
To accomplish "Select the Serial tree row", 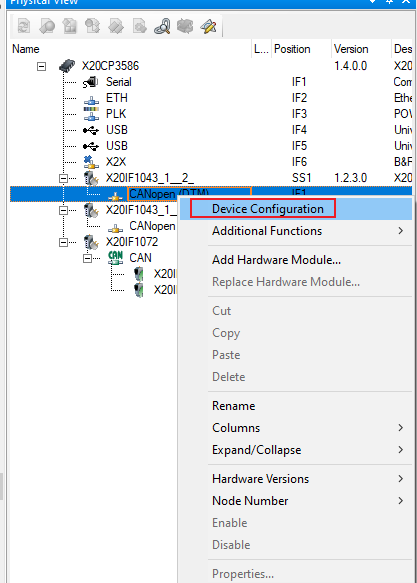I will (x=211, y=82).
